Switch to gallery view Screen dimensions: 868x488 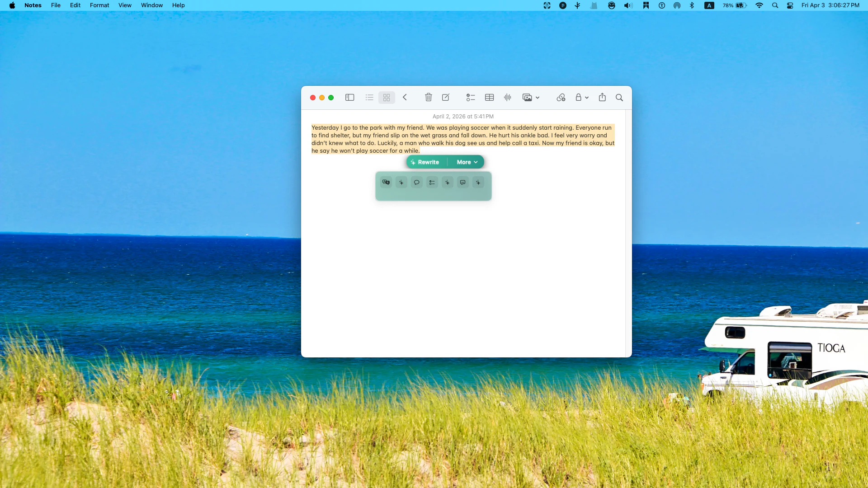coord(387,98)
